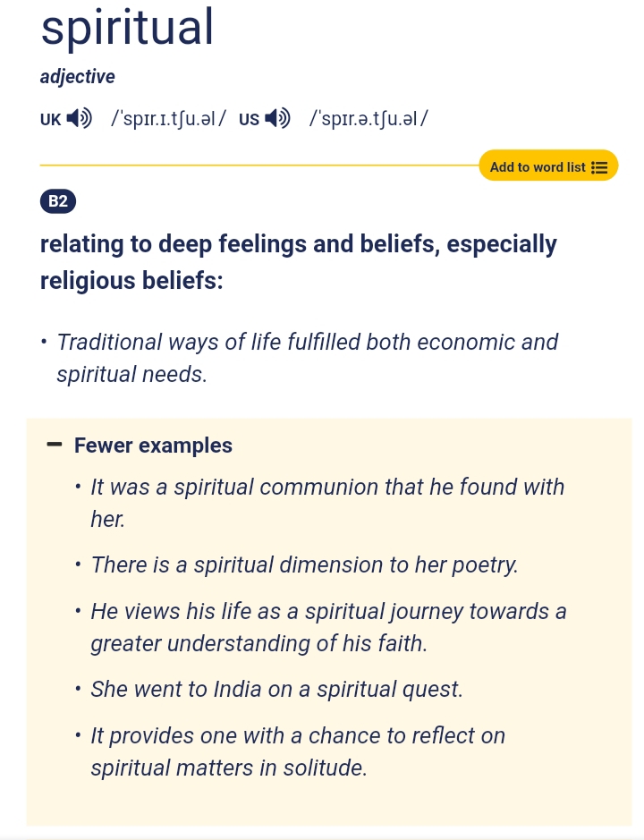Click the India spiritual quest example
Image resolution: width=644 pixels, height=840 pixels.
coord(276,690)
